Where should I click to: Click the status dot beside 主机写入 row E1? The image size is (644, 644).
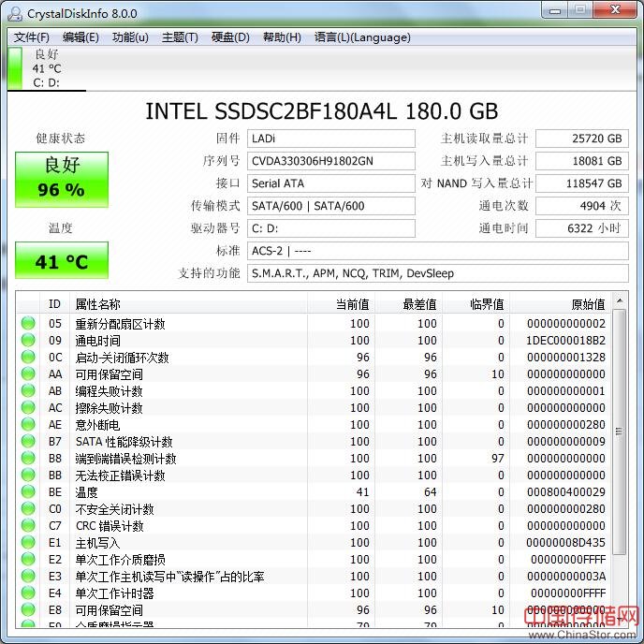(29, 543)
